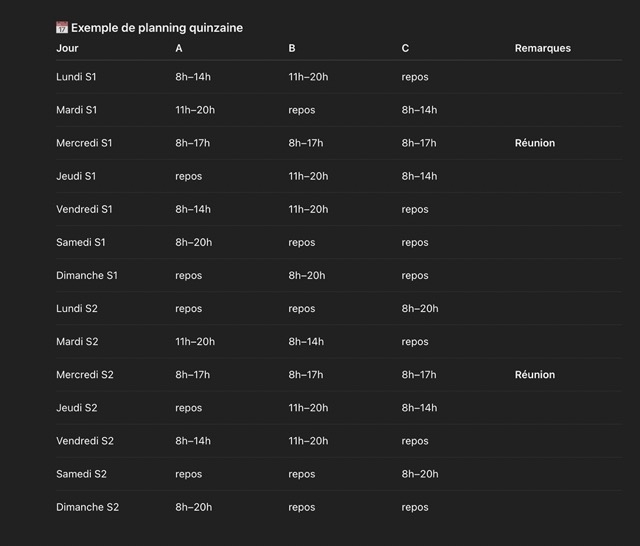Click the 'A' column header

pos(179,48)
